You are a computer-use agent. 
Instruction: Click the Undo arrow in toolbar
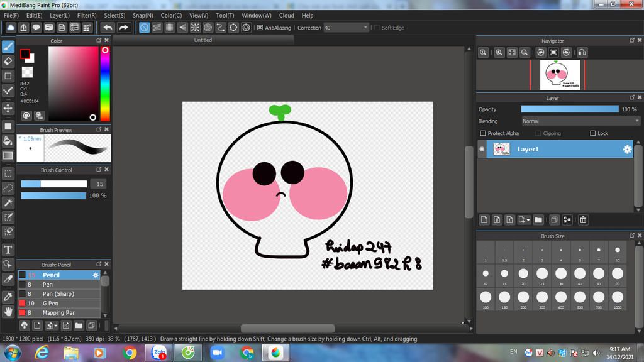[x=108, y=28]
